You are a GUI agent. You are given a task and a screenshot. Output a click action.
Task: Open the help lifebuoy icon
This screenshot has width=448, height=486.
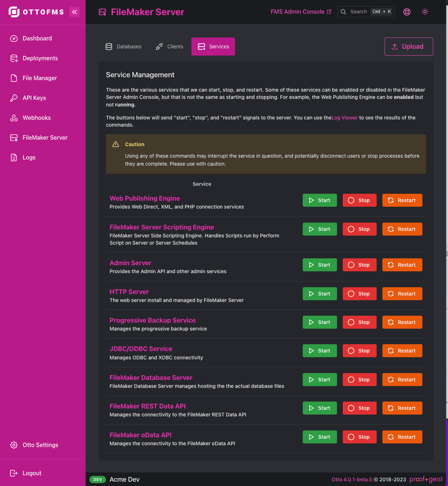[407, 12]
